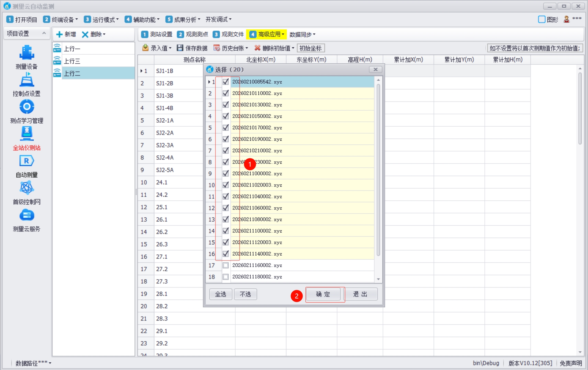Open the 测量云服务 cloud icon
The image size is (588, 370).
pyautogui.click(x=27, y=215)
